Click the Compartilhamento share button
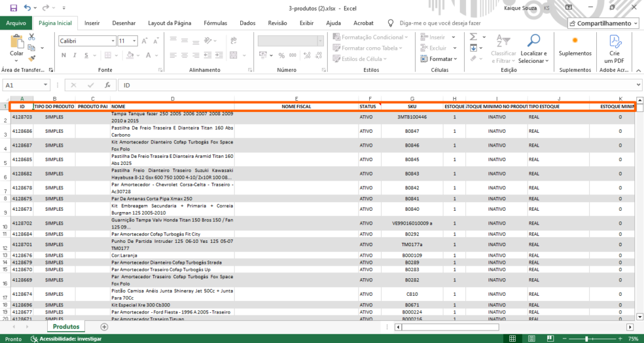 [603, 23]
